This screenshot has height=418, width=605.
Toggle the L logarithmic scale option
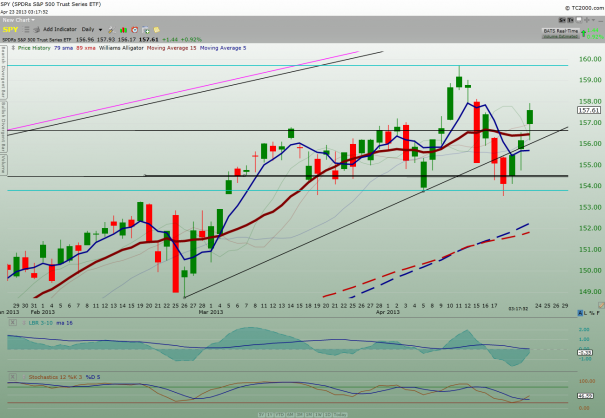coord(585,313)
